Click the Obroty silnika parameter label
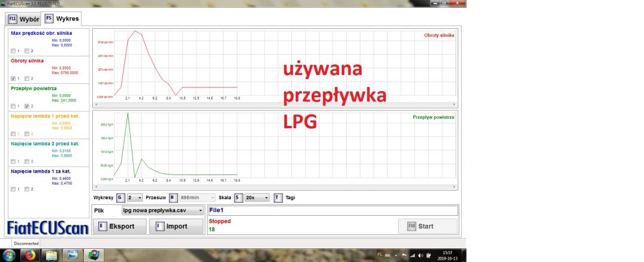Viewport: 644px width, 262px height. pos(27,61)
